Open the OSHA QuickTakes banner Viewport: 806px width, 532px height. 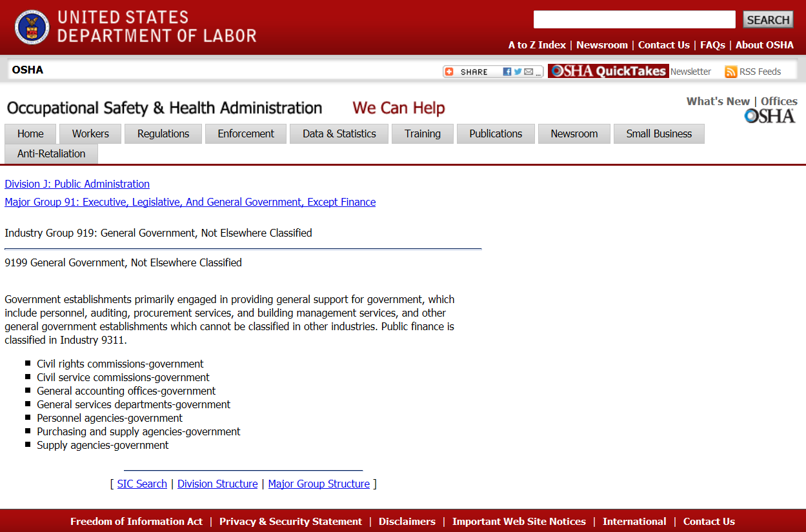click(x=608, y=71)
